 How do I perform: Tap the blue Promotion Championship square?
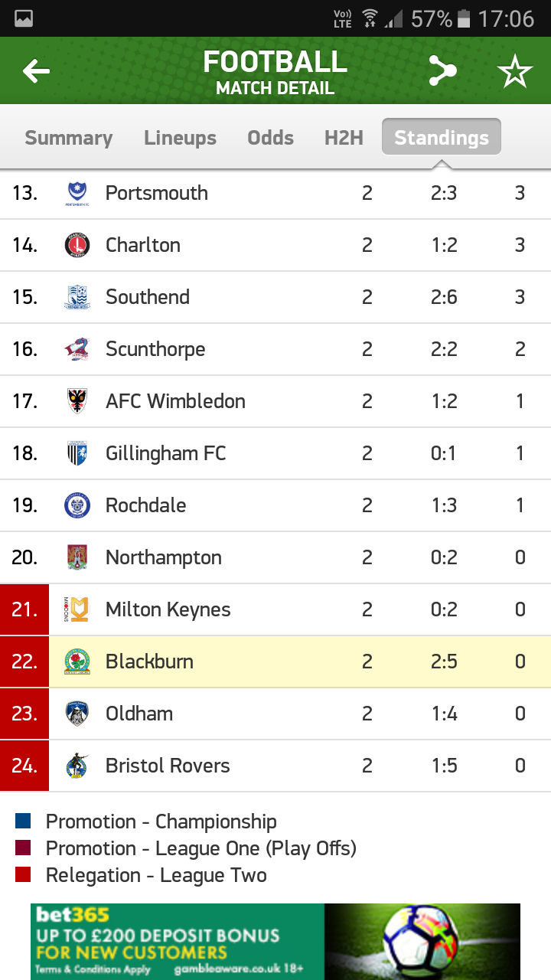click(23, 822)
